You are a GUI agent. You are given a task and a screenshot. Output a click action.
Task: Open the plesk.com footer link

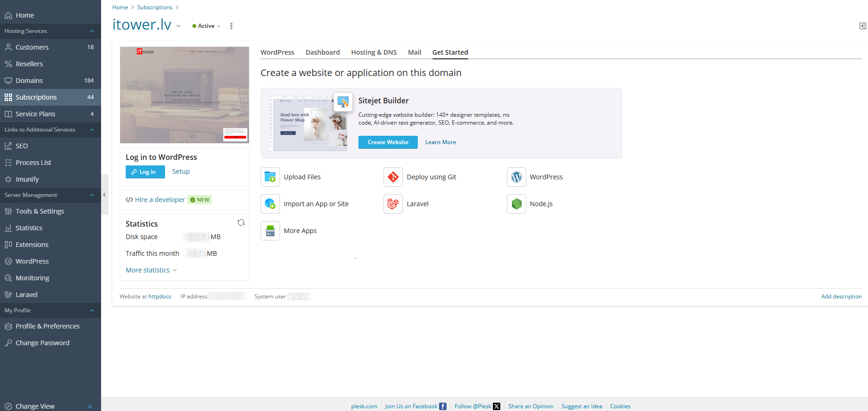click(x=364, y=406)
